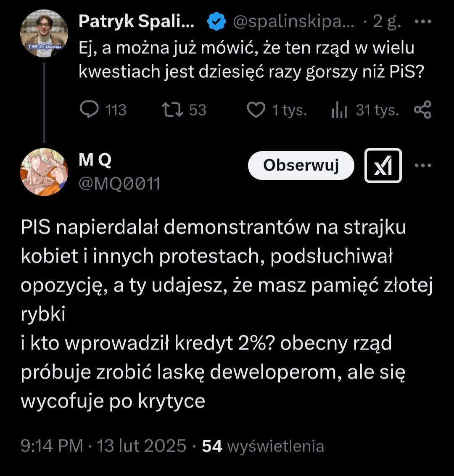The width and height of the screenshot is (454, 476).
Task: Click the reply icon with 113 comments
Action: click(89, 110)
